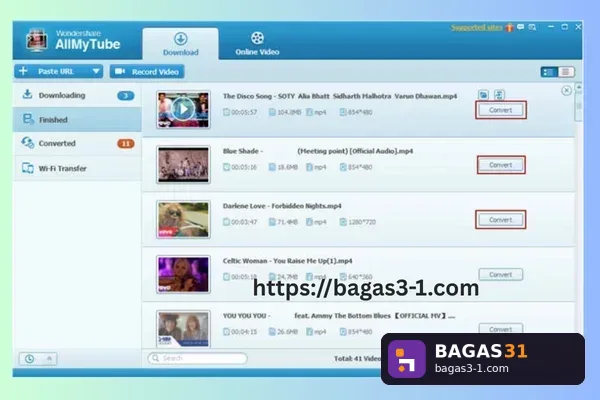Click the Converted count badge 11
600x400 pixels.
tap(126, 144)
